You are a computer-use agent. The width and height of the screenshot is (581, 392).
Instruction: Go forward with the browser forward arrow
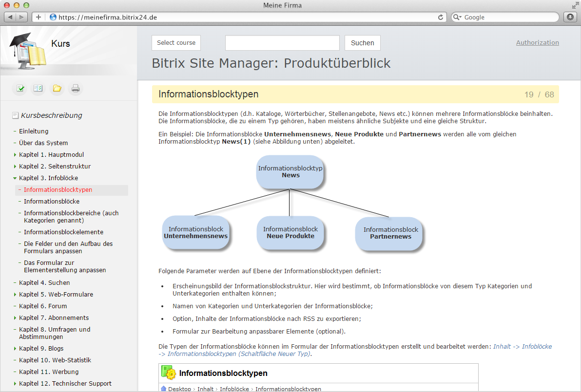[x=21, y=17]
